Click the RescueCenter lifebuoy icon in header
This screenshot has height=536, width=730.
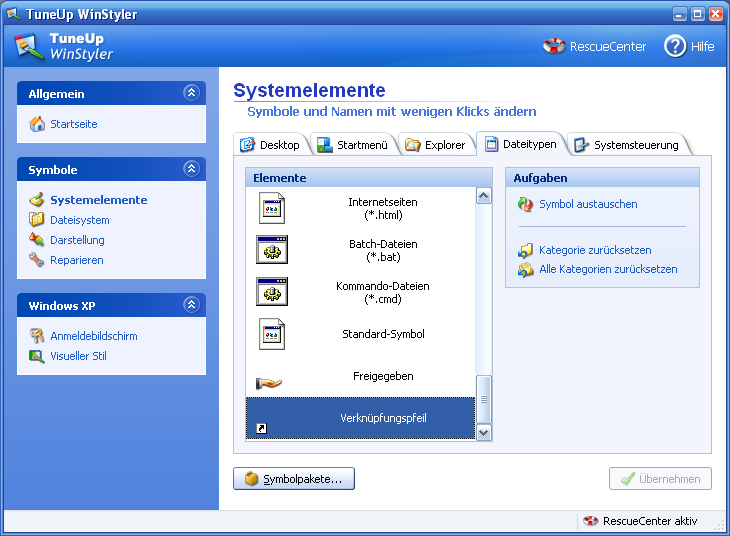click(x=554, y=46)
